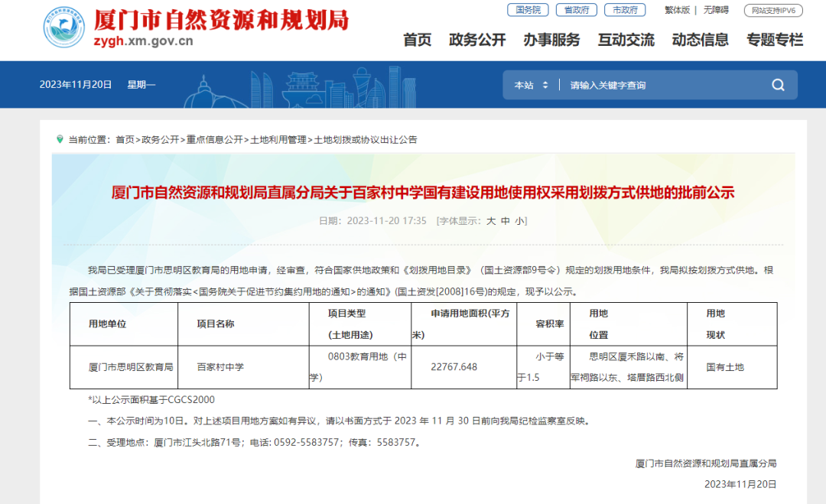This screenshot has width=826, height=504.
Task: Click the 厦门市自然资源和规划局 site title
Action: pyautogui.click(x=221, y=20)
